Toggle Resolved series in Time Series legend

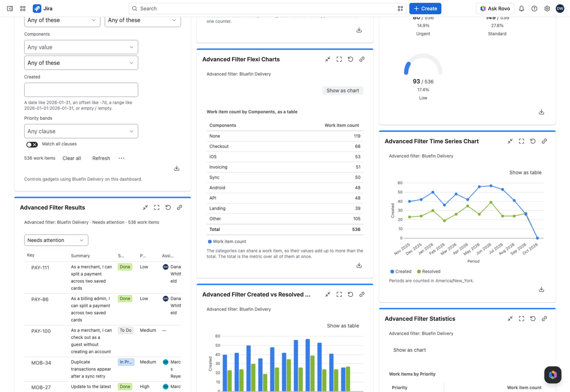[429, 272]
